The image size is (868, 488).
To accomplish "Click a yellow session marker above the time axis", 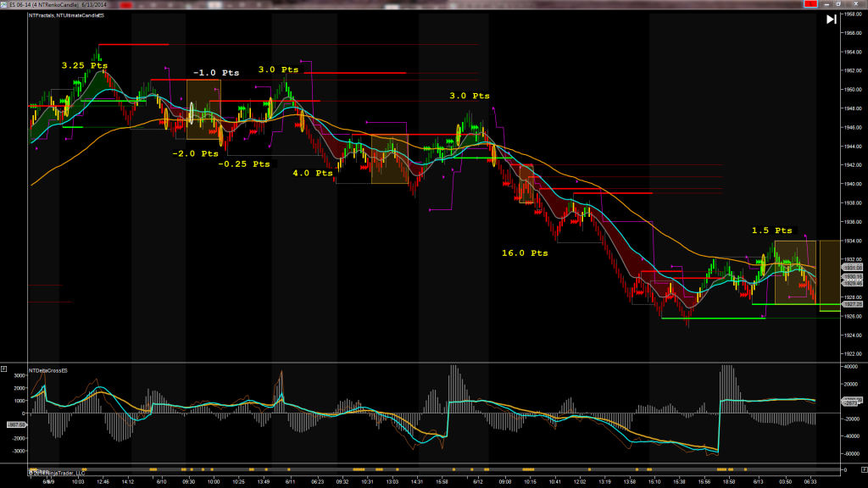I will [x=153, y=469].
